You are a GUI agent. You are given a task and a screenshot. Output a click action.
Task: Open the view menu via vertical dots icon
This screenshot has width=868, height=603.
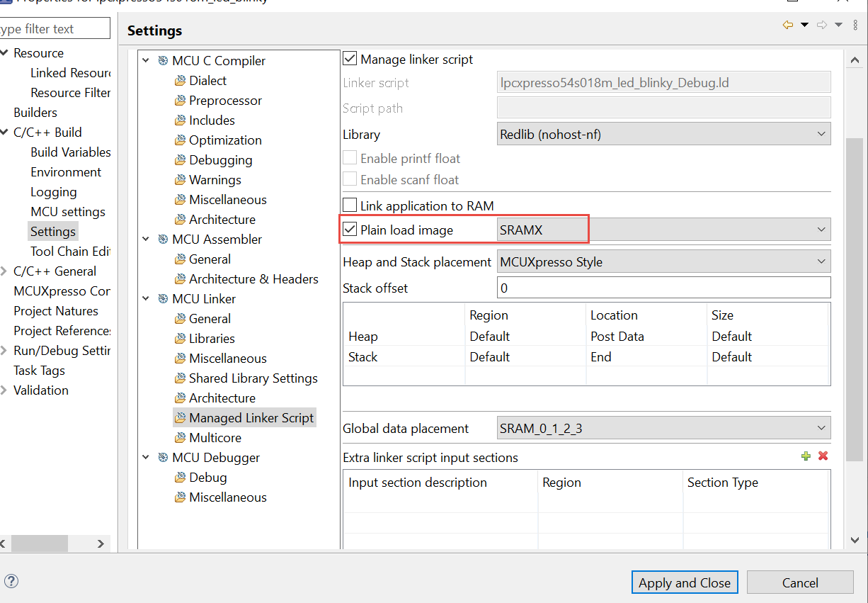click(x=855, y=24)
